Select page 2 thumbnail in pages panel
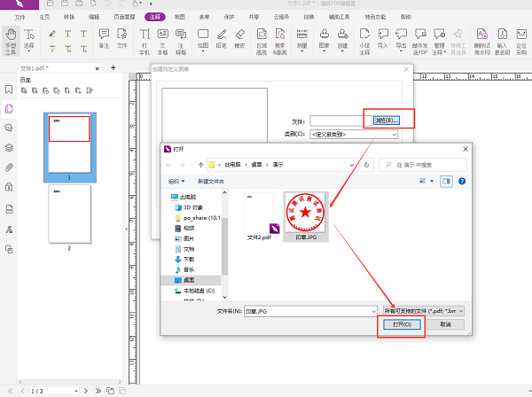Viewport: 532px width, 397px height. (68, 213)
